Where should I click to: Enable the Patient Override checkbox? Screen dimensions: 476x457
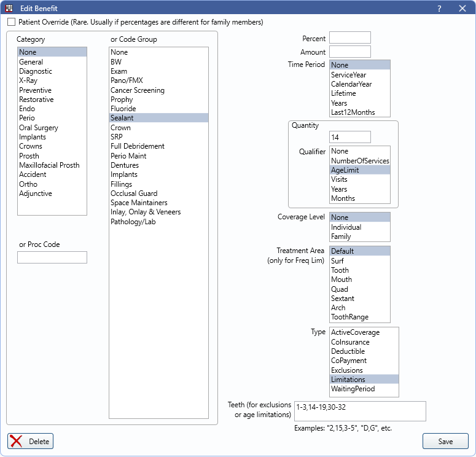click(x=12, y=22)
